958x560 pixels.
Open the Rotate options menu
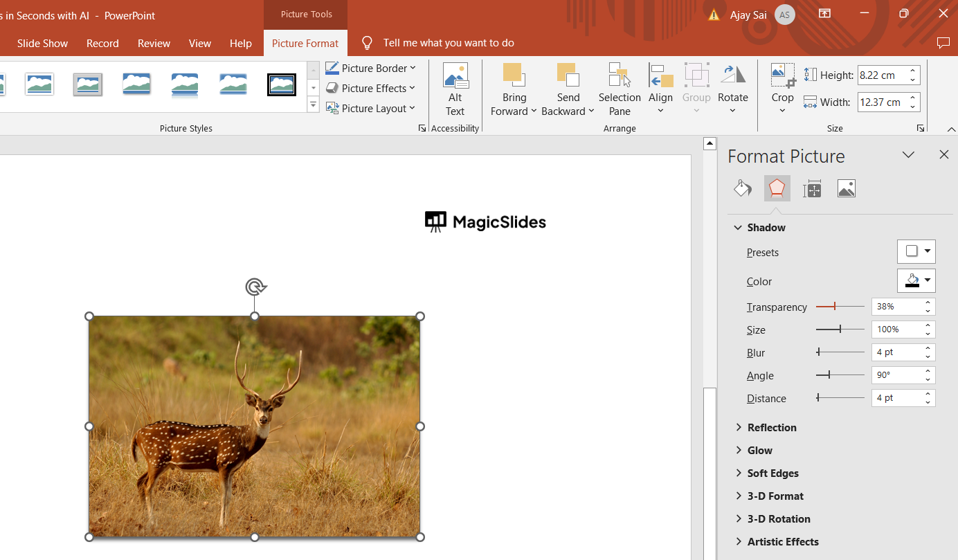[732, 90]
